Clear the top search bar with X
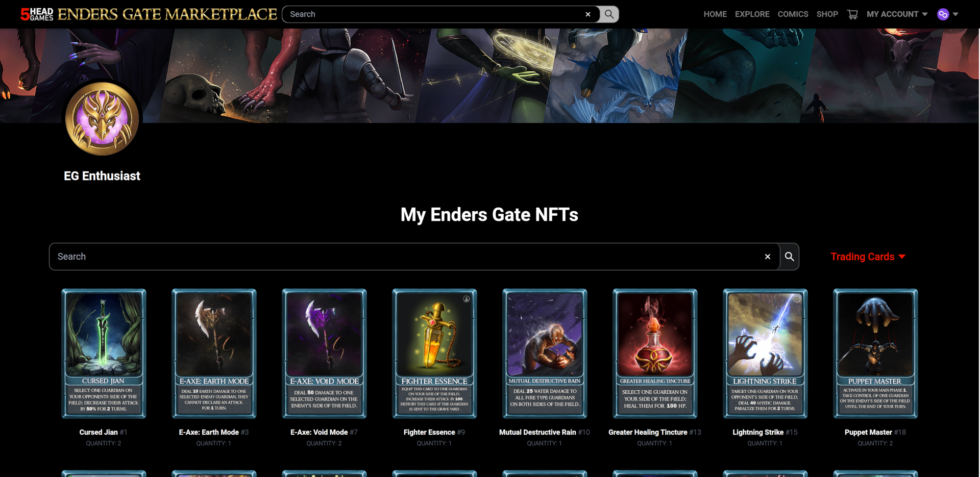 tap(588, 14)
